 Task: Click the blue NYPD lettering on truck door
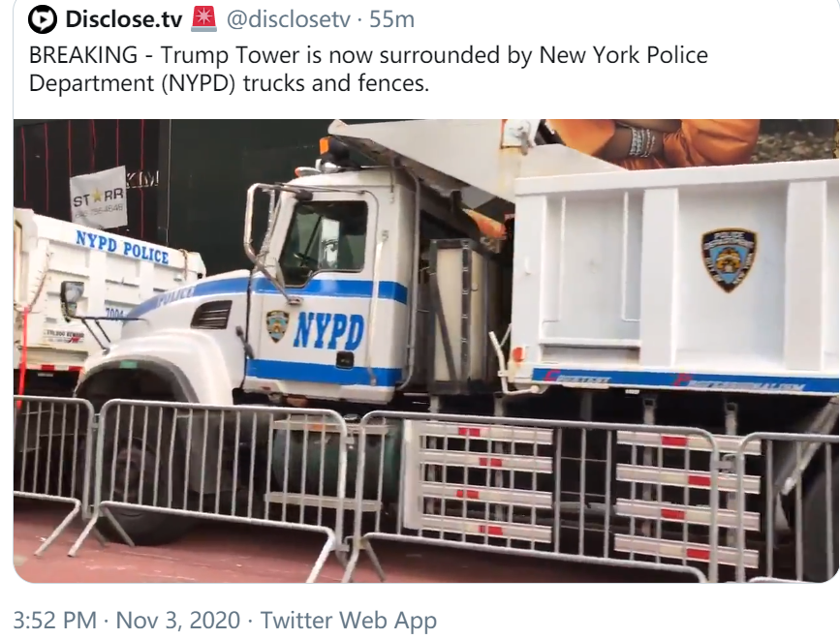click(329, 330)
